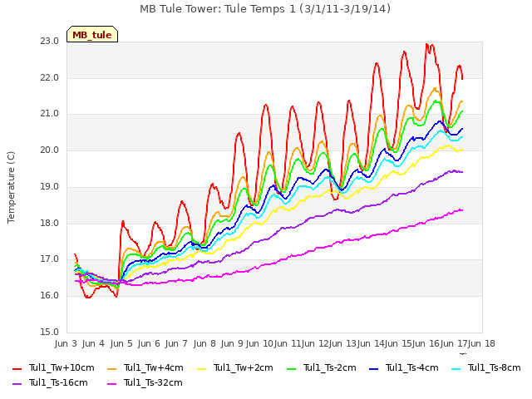
Task: Click the orange Tul1_Tw+4cm legend swatch
Action: pos(111,369)
